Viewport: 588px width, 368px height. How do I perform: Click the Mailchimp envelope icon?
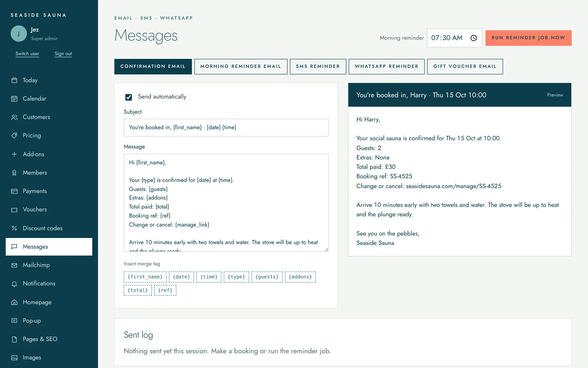[x=14, y=265]
